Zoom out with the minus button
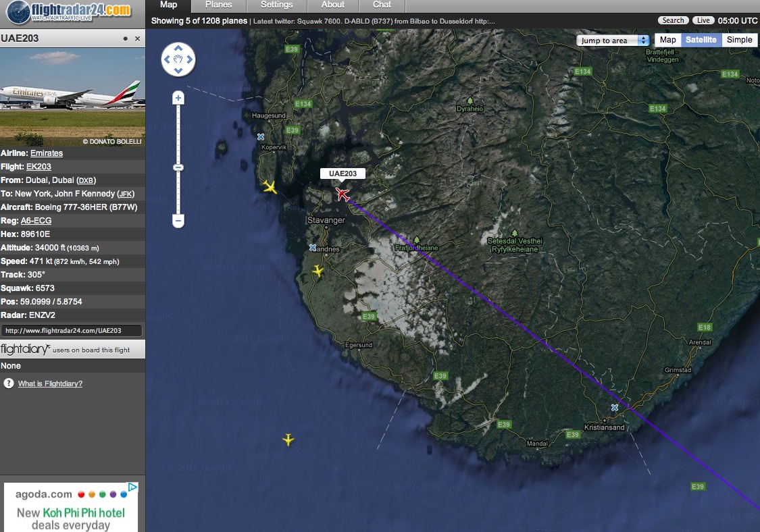The image size is (760, 532). (x=178, y=221)
